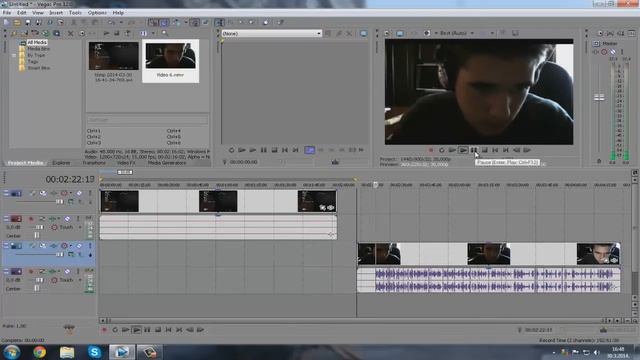Open the Tools menu
Image resolution: width=640 pixels, height=360 pixels.
75,13
